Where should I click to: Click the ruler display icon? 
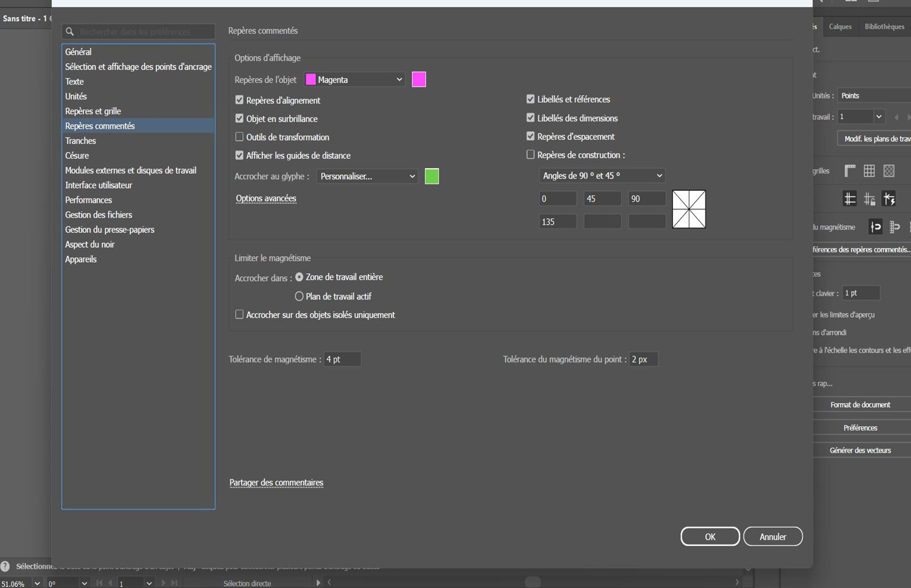click(x=850, y=171)
